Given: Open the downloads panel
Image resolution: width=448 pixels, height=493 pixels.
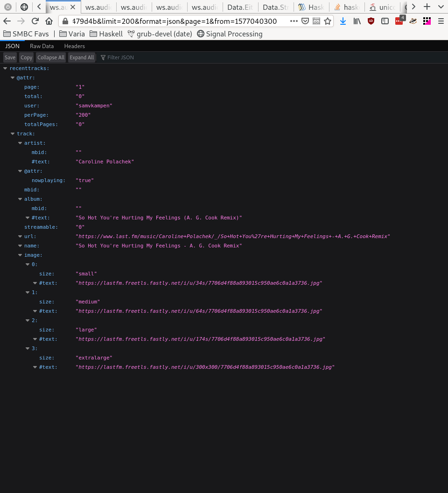Looking at the screenshot, I should [x=343, y=21].
